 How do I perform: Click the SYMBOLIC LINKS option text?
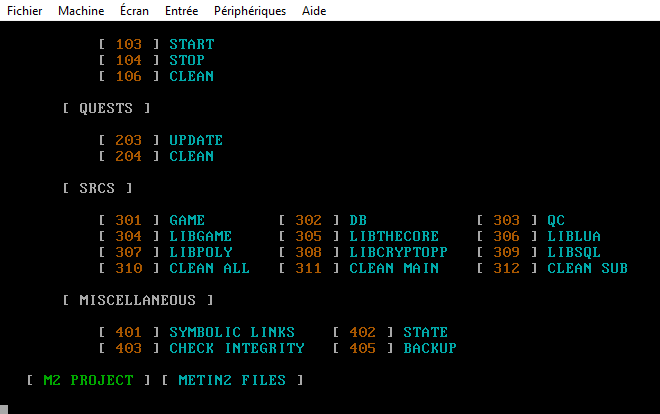coord(232,332)
